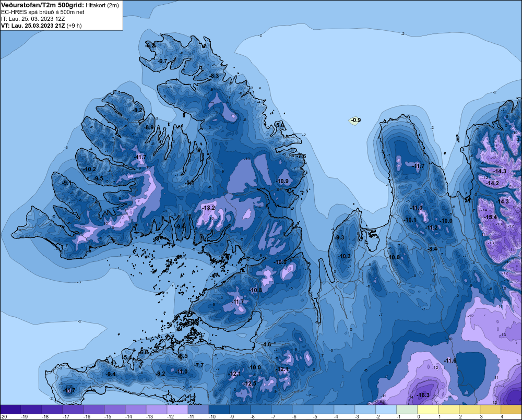Click the -6.2 temperature value
Viewport: 522px width, 420px height.
tap(150, 45)
